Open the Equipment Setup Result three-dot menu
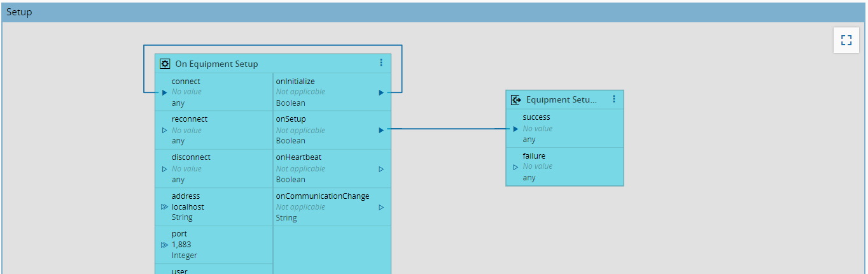 coord(614,99)
